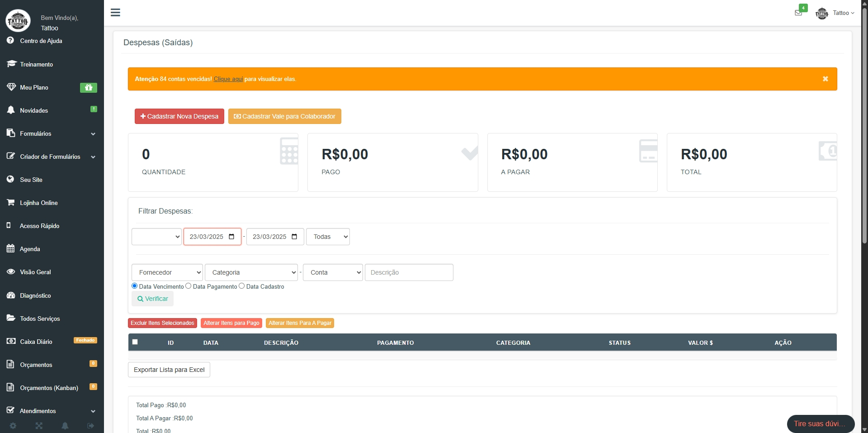The height and width of the screenshot is (433, 868).
Task: Open the 'Tire suas dúvi...' chat widget
Action: (821, 424)
